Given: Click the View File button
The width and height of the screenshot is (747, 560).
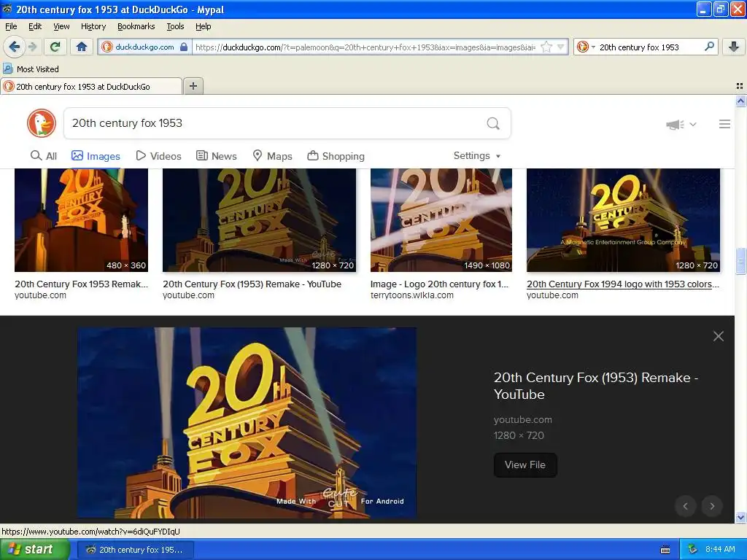Looking at the screenshot, I should [525, 464].
